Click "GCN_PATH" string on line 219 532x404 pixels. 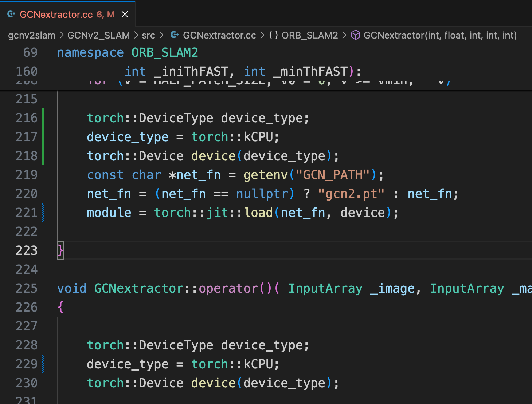point(333,175)
